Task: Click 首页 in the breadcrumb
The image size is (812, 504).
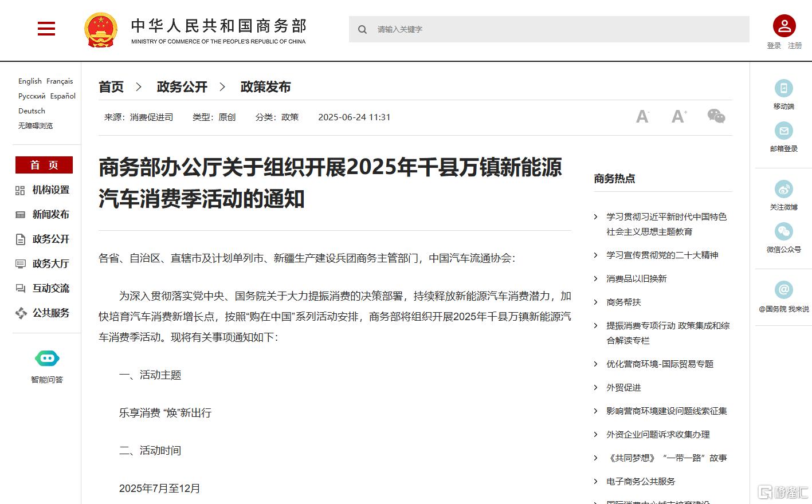Action: (111, 87)
